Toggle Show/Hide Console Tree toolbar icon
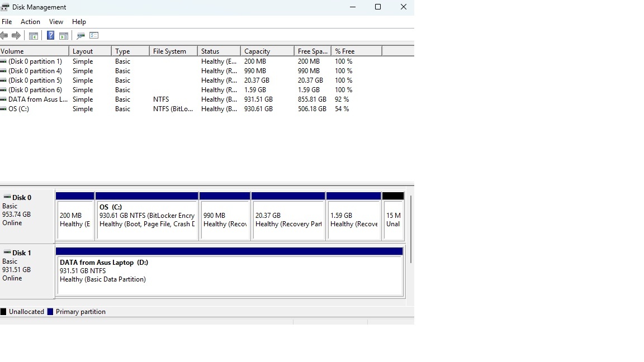This screenshot has height=362, width=644. tap(34, 36)
